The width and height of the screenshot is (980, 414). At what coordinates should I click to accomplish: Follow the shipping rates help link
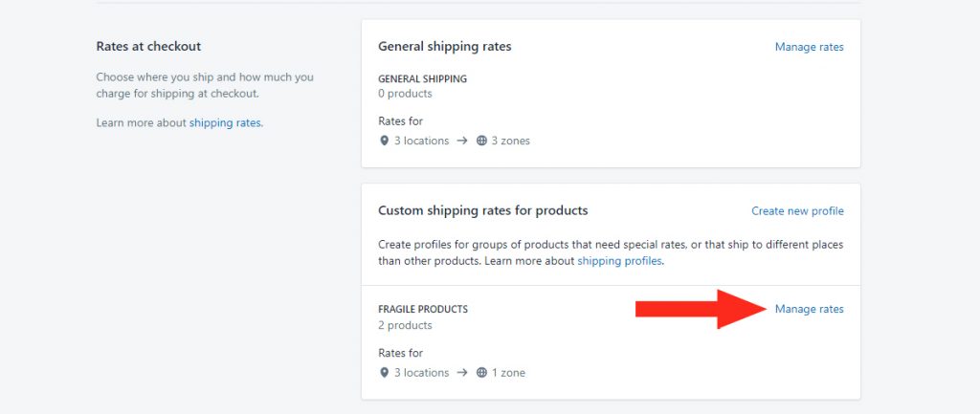tap(225, 123)
